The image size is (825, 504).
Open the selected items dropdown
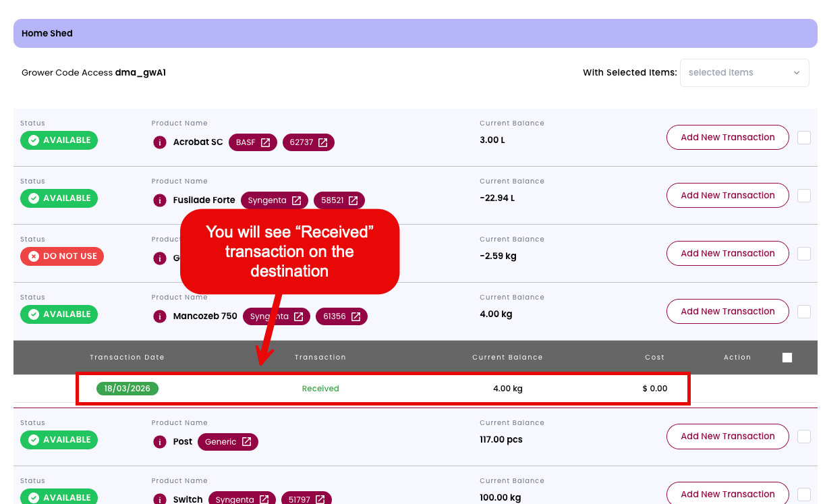point(744,73)
